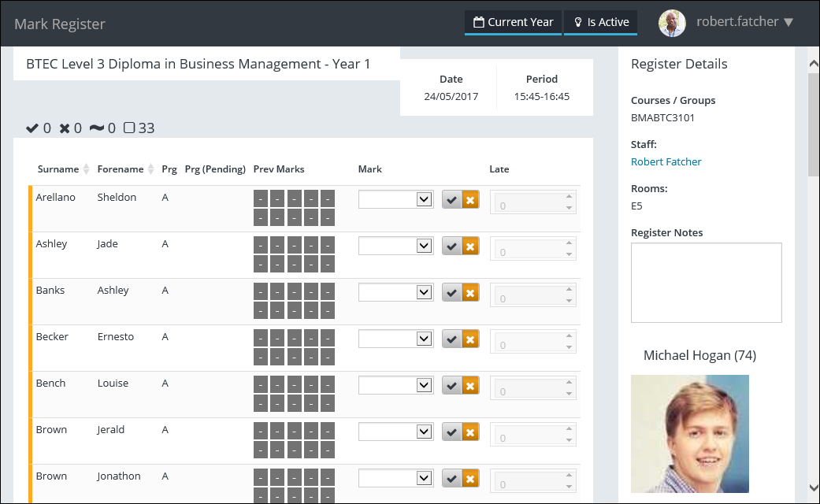This screenshot has width=820, height=504.
Task: Click the tick icon for Louise Bench
Action: (x=451, y=387)
